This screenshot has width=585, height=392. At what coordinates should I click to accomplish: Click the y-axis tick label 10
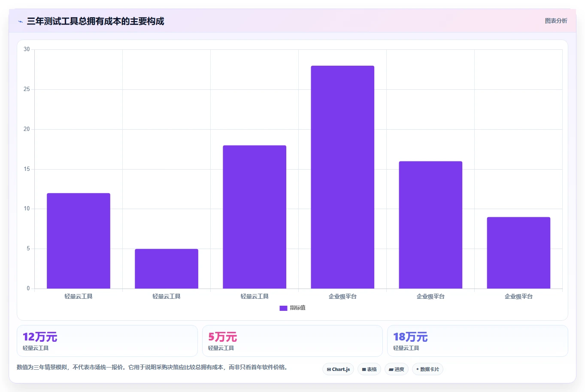[27, 209]
